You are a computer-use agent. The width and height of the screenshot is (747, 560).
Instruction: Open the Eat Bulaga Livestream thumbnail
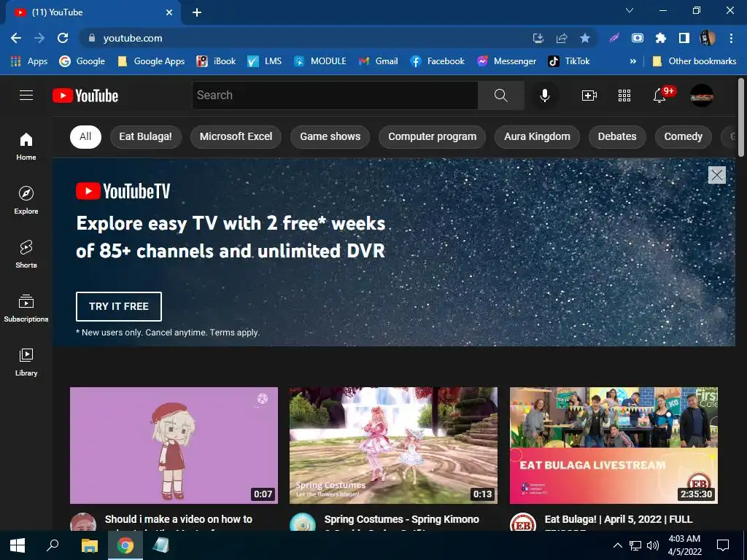pos(614,446)
